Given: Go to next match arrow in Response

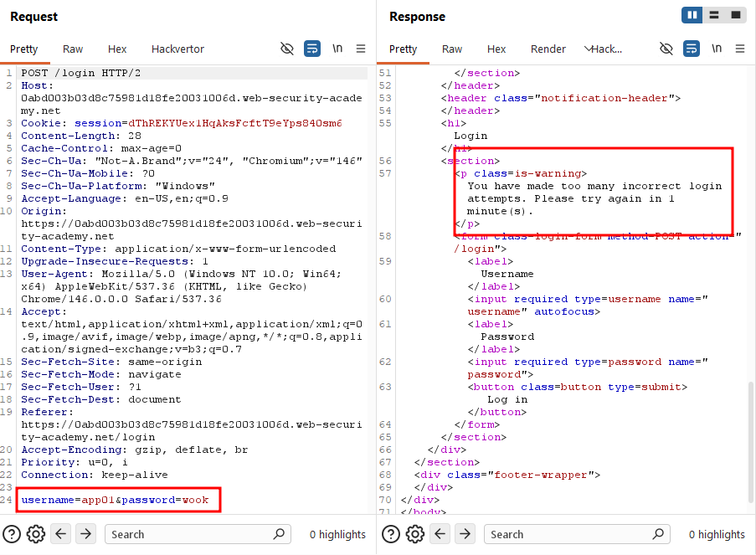Looking at the screenshot, I should (x=465, y=534).
